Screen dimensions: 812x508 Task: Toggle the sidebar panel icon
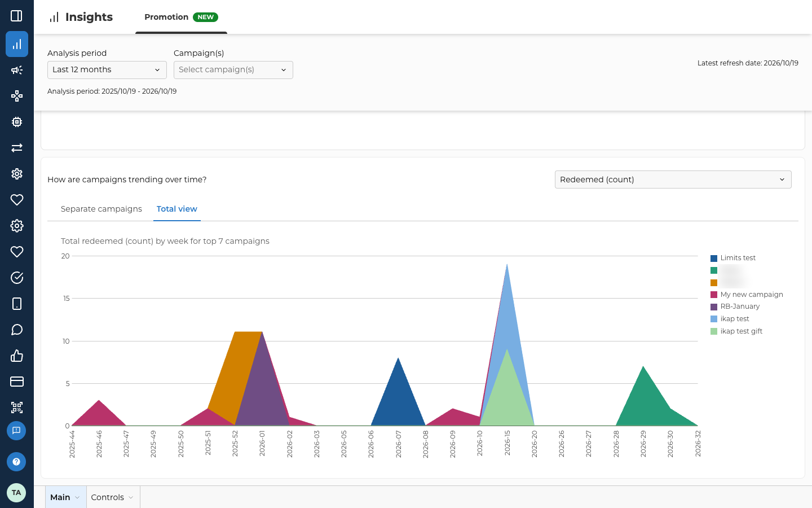pyautogui.click(x=16, y=16)
